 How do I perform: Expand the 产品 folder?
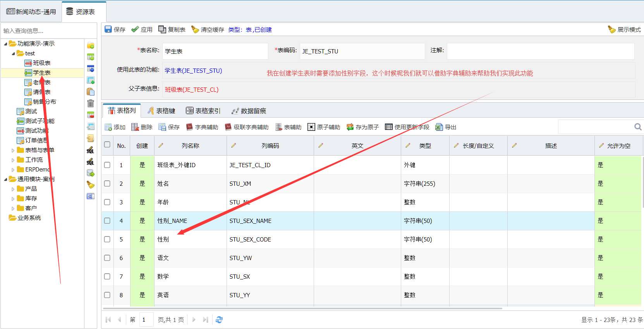click(13, 189)
